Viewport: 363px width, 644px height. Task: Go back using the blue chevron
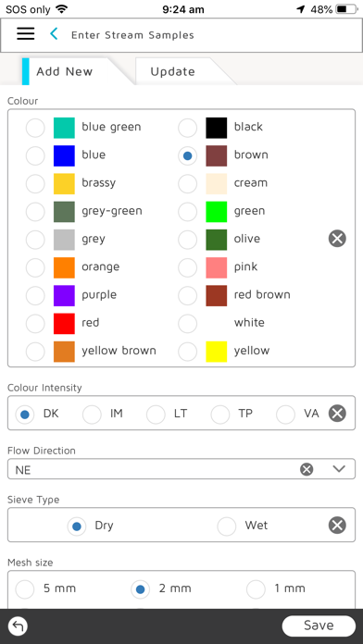pos(54,33)
